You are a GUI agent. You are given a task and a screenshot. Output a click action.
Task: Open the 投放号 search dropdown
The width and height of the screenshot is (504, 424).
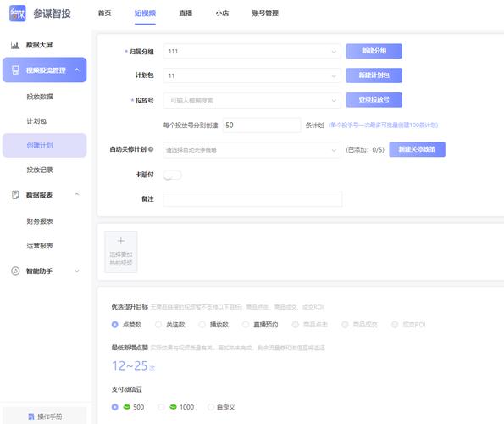coord(252,100)
